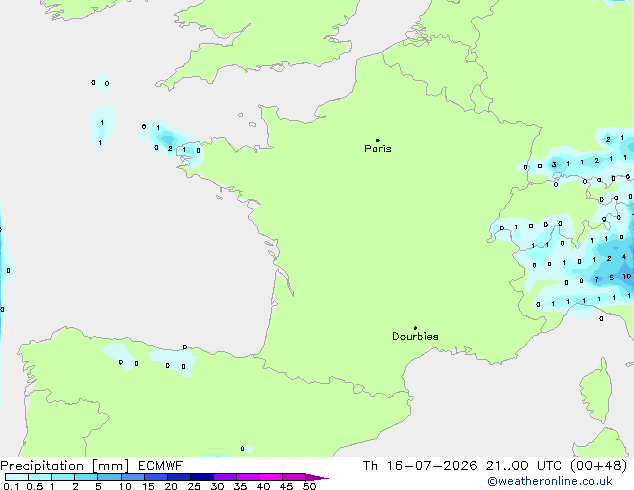Viewport: 634px width, 490px height.
Task: Click the legend swatch between 40 and 45
Action: pyautogui.click(x=271, y=477)
